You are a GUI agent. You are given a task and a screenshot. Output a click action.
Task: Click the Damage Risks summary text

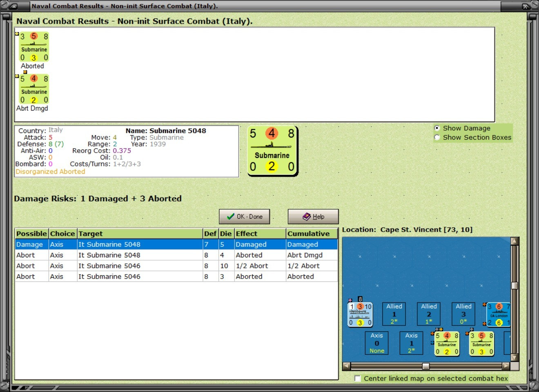point(98,199)
